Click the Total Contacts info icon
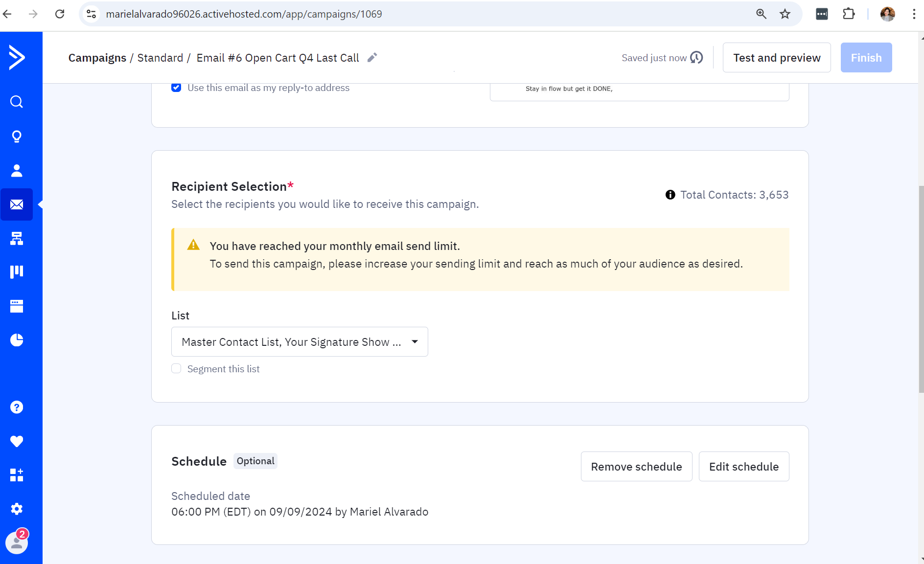The height and width of the screenshot is (564, 924). click(x=670, y=195)
